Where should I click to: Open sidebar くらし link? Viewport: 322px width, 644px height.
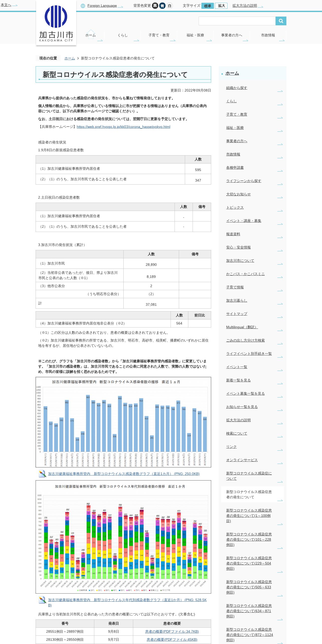tap(231, 101)
